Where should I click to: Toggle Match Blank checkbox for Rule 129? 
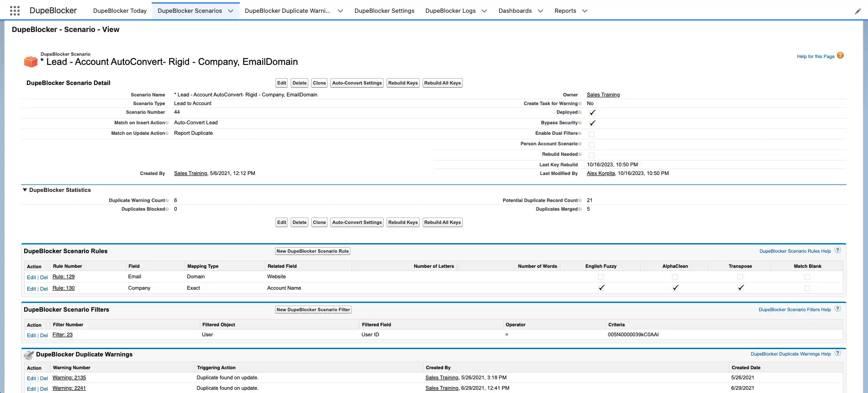pos(807,277)
